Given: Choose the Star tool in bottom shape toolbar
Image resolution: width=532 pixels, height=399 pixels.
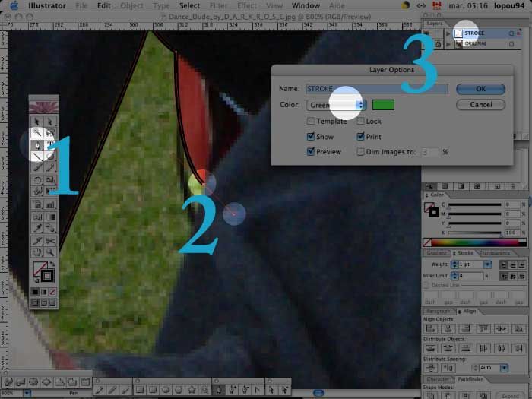Looking at the screenshot, I should [x=192, y=389].
